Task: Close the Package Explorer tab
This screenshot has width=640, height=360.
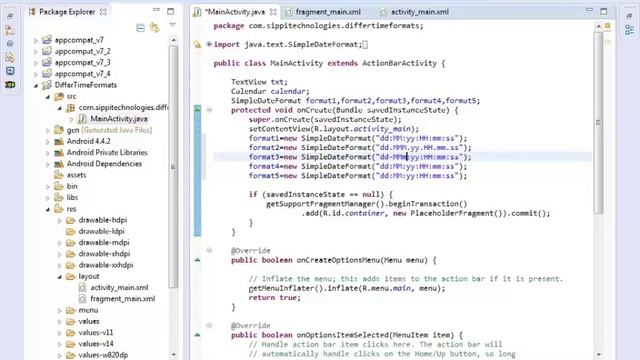Action: 104,12
